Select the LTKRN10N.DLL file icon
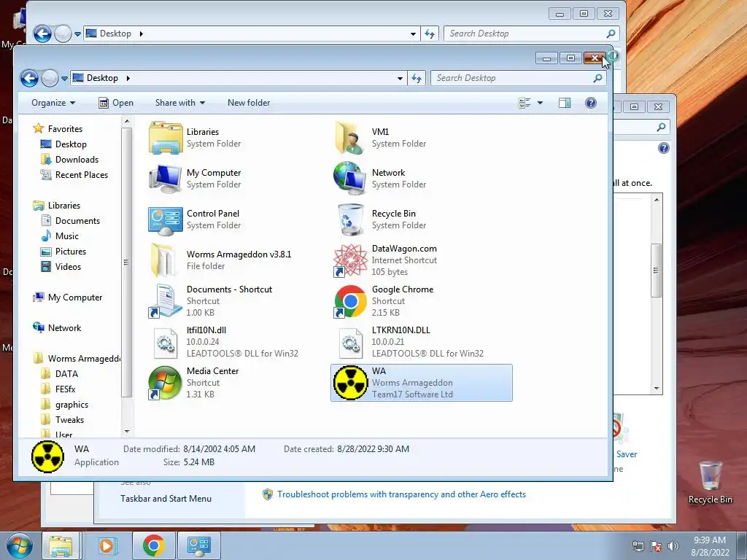The height and width of the screenshot is (560, 747). pyautogui.click(x=350, y=343)
